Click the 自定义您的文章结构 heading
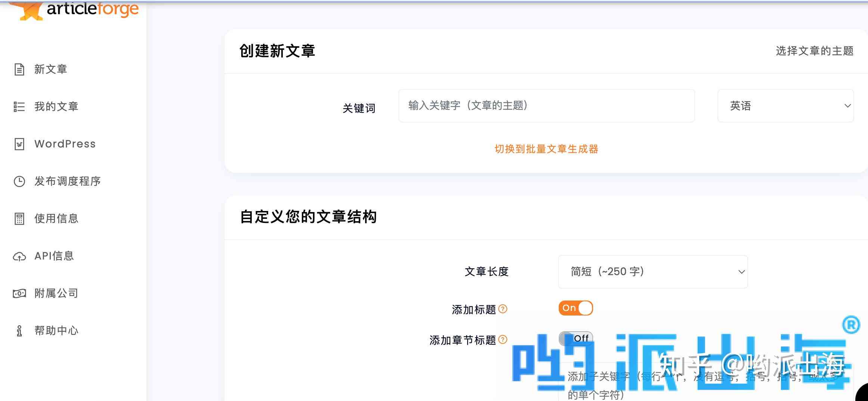The image size is (868, 401). coord(308,217)
